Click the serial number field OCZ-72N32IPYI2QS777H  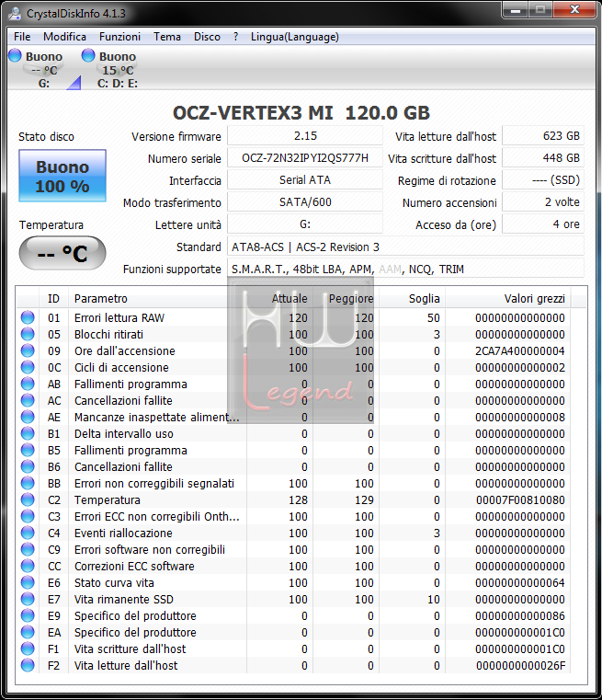pos(305,158)
